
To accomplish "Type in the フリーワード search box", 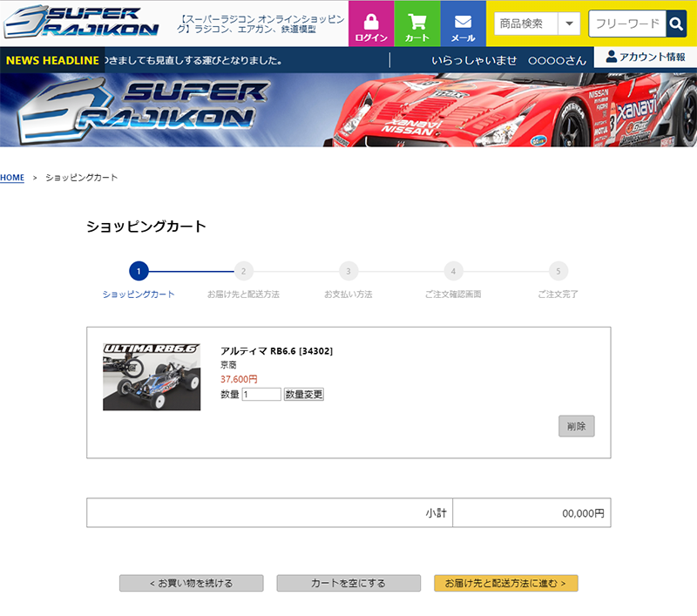I will (x=627, y=24).
